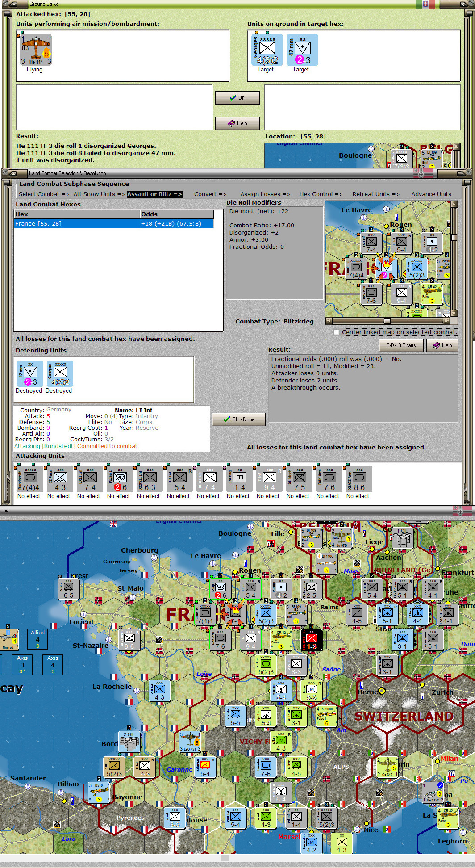Select the V Mot 6-5 unit near Brest
Screen dimensions: 475x868
(68, 590)
